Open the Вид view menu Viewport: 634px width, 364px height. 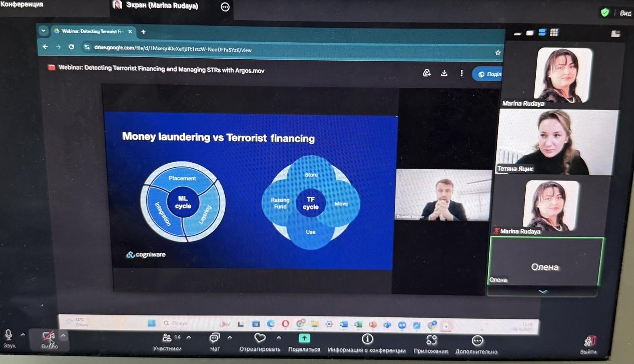click(625, 13)
